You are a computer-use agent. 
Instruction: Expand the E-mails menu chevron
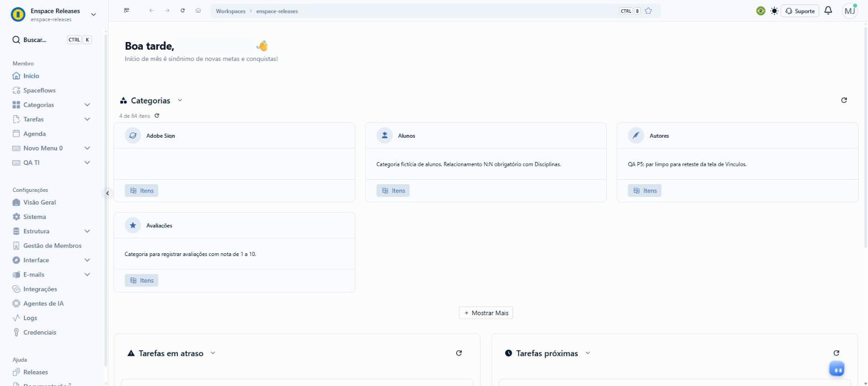(87, 274)
